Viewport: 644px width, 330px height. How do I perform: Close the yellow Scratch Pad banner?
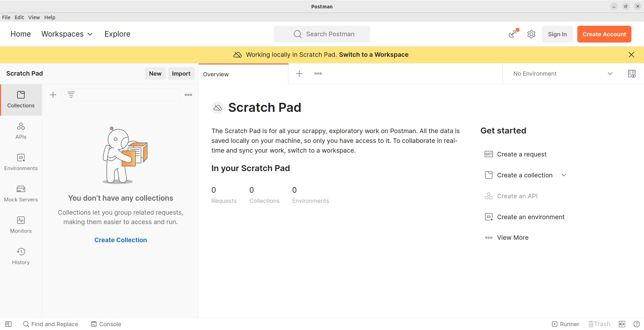[631, 55]
